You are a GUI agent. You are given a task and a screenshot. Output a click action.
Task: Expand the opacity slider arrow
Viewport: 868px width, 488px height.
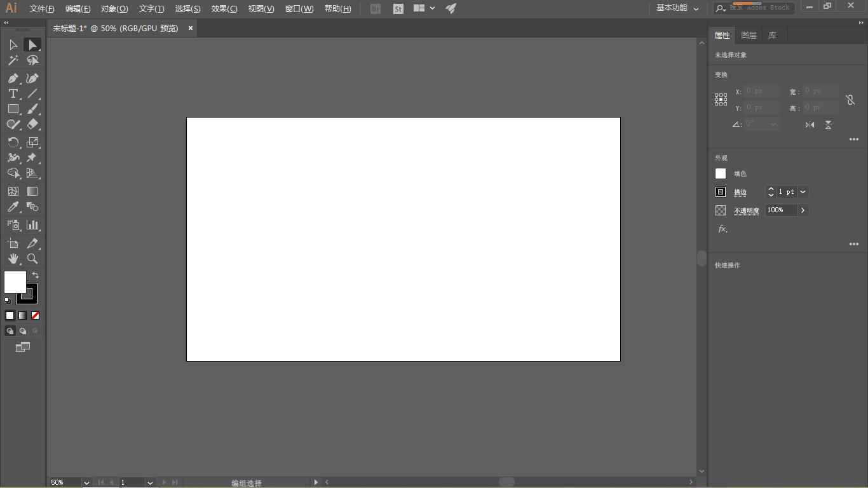coord(803,210)
